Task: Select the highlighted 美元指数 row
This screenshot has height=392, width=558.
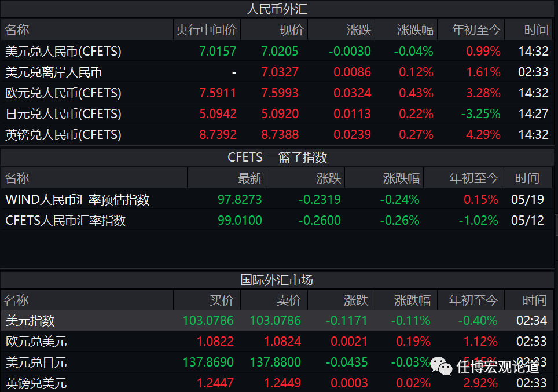Action: tap(30, 320)
